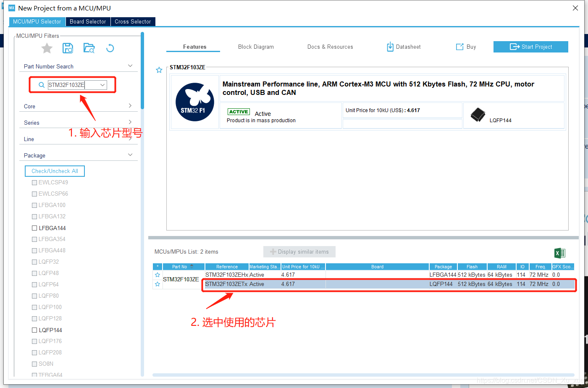The image size is (588, 388).
Task: Check the LQFP144 package checkbox
Action: pyautogui.click(x=34, y=330)
